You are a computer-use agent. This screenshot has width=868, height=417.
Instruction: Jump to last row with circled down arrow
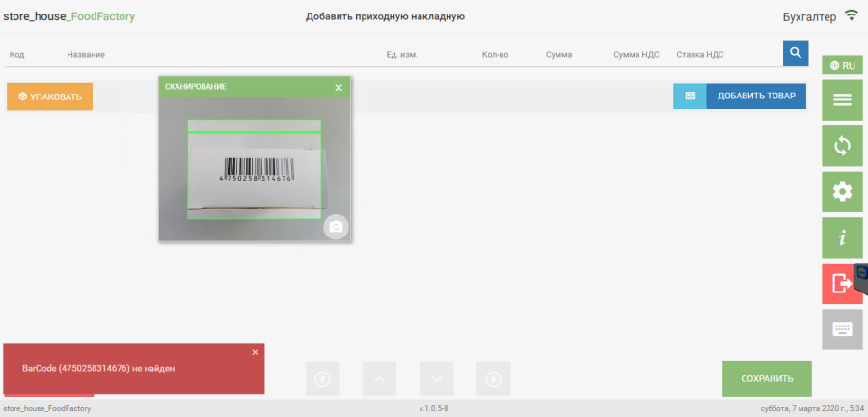(x=494, y=378)
